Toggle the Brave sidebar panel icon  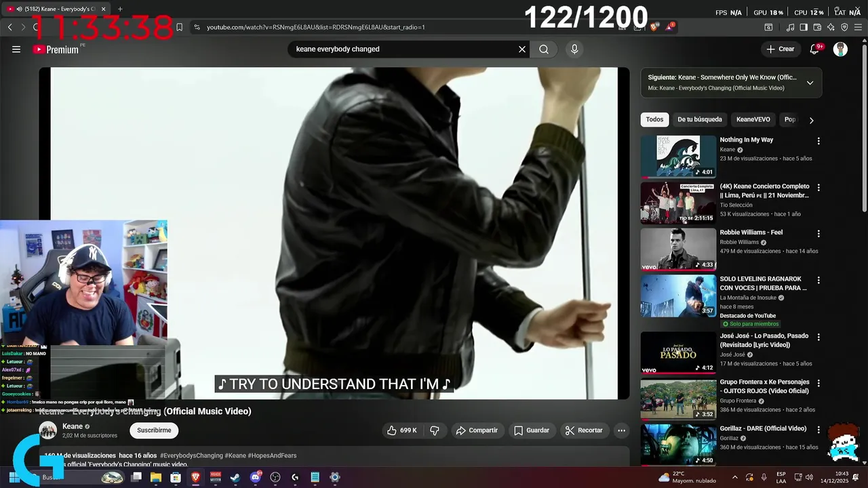[804, 27]
